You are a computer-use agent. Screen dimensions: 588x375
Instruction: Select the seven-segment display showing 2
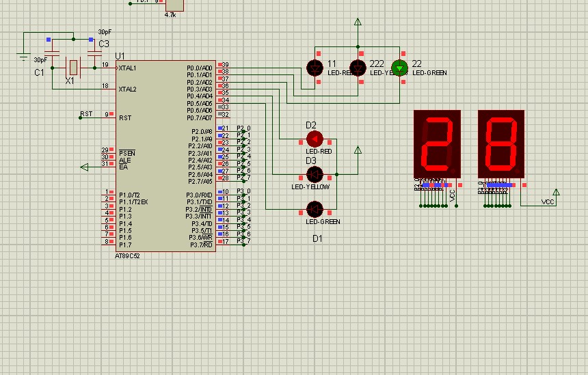(438, 144)
